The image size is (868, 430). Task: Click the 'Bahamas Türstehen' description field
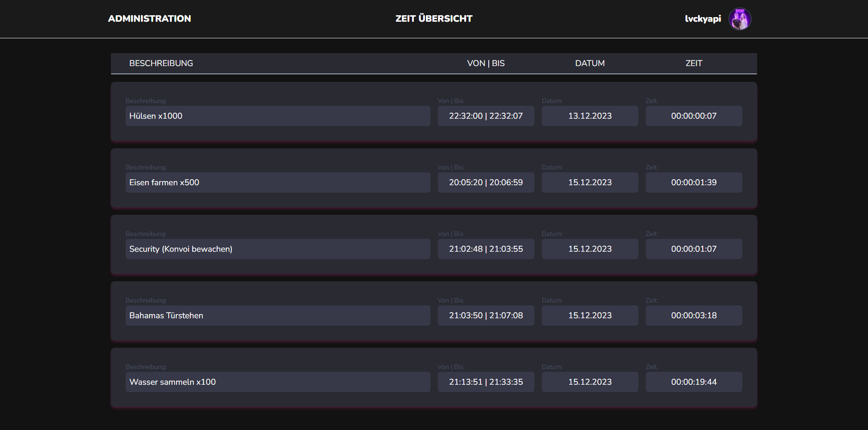coord(278,315)
